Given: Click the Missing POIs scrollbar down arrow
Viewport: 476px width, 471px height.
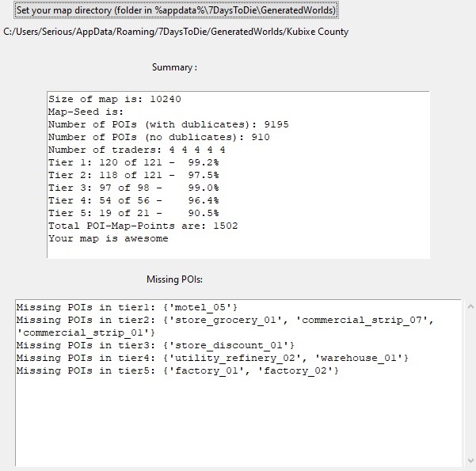Looking at the screenshot, I should [x=469, y=460].
